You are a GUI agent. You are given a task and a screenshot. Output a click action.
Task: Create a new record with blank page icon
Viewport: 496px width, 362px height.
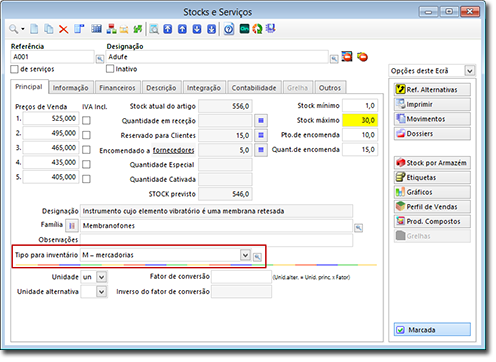[34, 29]
